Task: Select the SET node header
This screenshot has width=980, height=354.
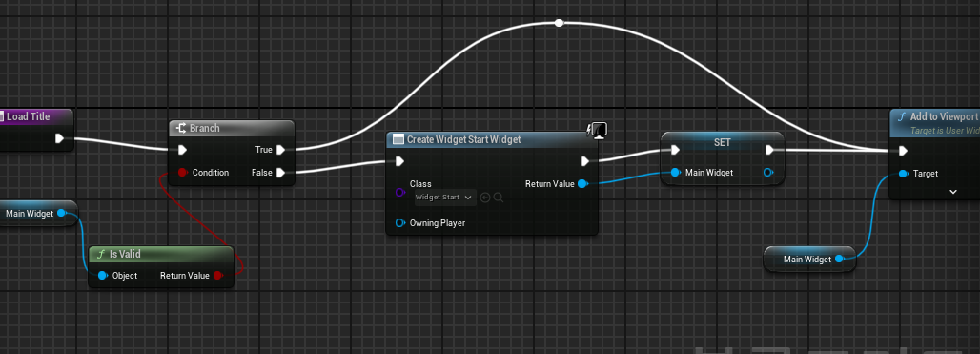Action: 723,142
